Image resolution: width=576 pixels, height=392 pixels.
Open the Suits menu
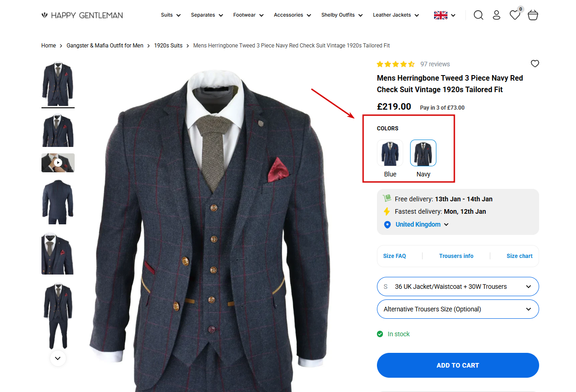(170, 15)
